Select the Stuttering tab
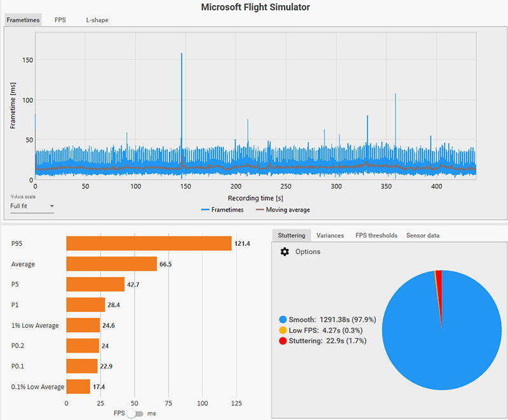 [x=291, y=236]
